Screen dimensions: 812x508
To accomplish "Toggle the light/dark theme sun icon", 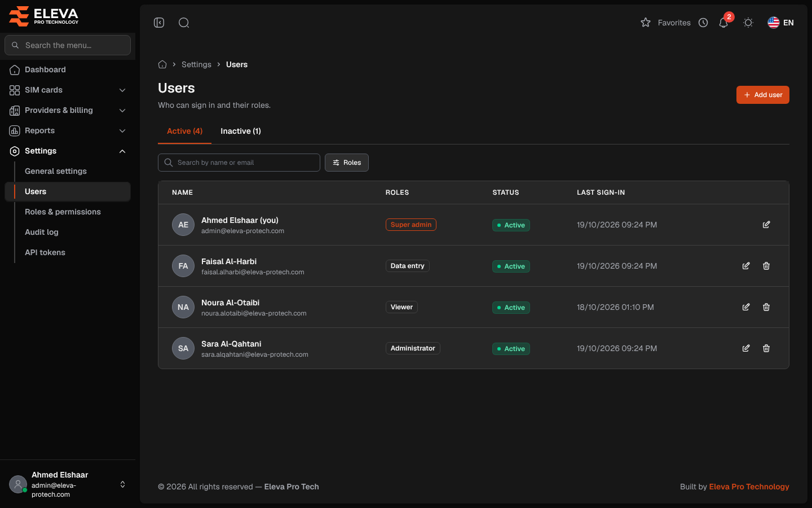I will [748, 23].
